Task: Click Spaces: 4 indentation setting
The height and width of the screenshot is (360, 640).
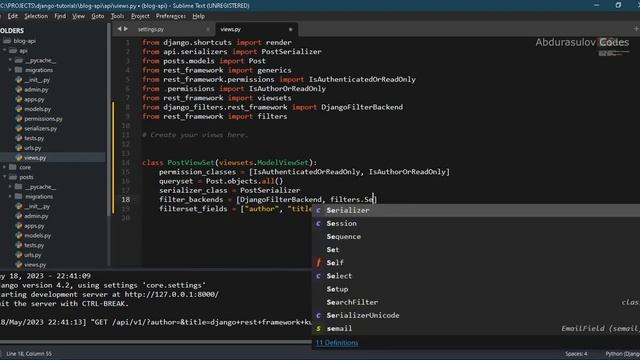Action: tap(576, 354)
